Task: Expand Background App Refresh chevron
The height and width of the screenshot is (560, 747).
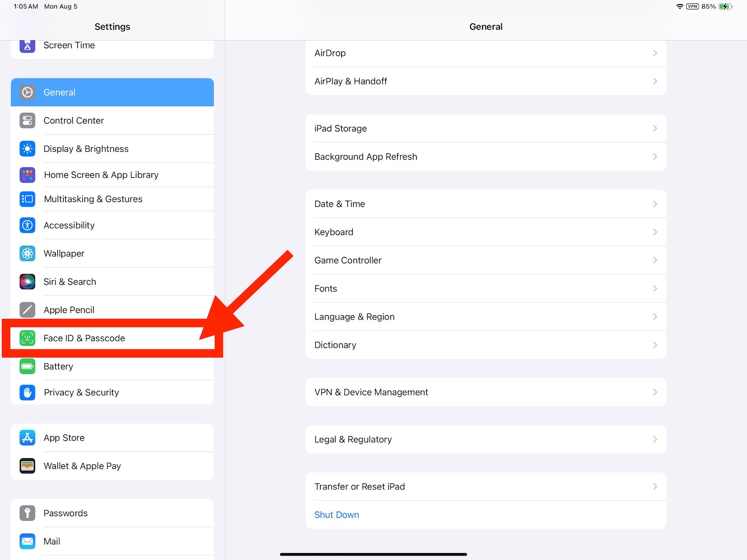Action: [655, 157]
